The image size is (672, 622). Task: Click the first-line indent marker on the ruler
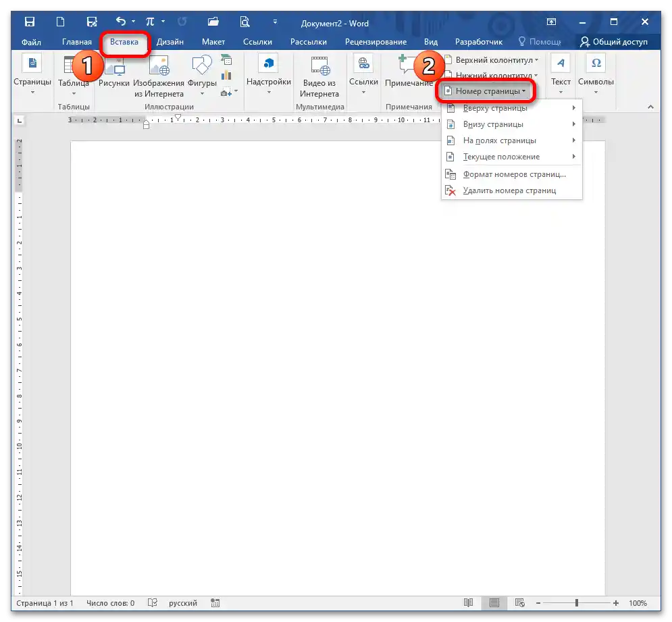[178, 117]
